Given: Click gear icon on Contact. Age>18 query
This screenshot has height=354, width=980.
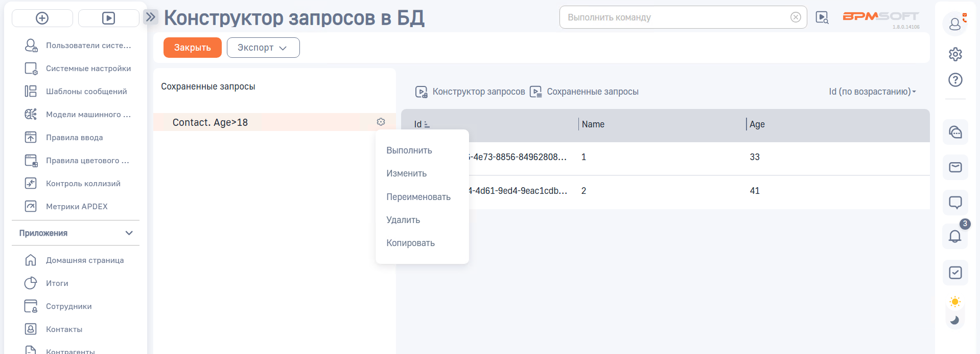Looking at the screenshot, I should [x=381, y=122].
